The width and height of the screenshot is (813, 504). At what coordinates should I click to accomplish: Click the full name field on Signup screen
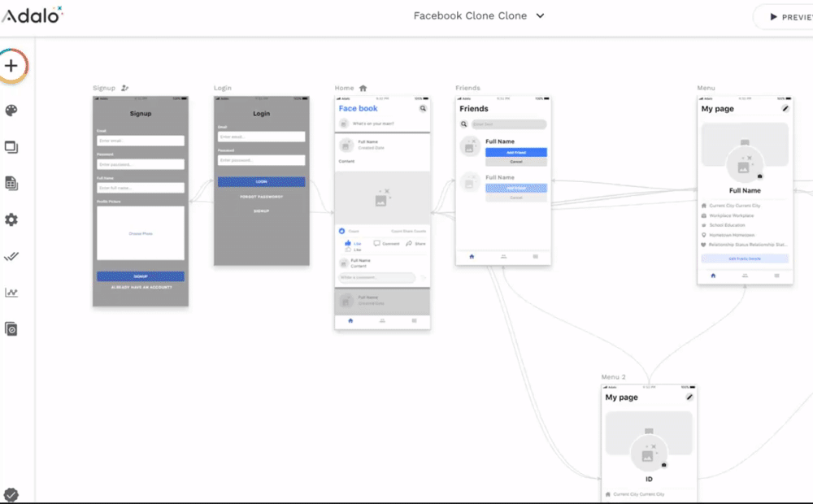(x=141, y=188)
